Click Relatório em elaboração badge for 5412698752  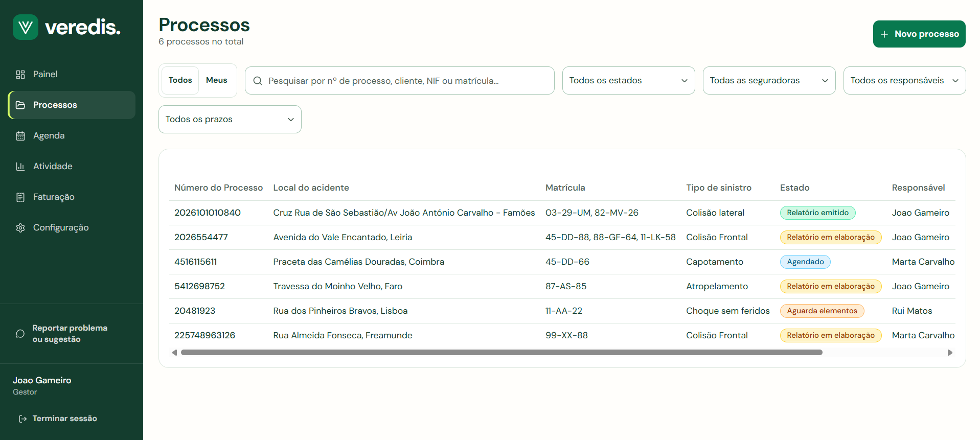831,287
